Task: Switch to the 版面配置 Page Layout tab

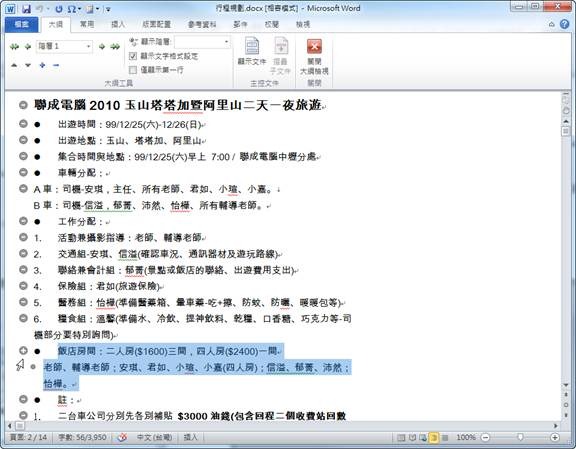Action: click(156, 24)
